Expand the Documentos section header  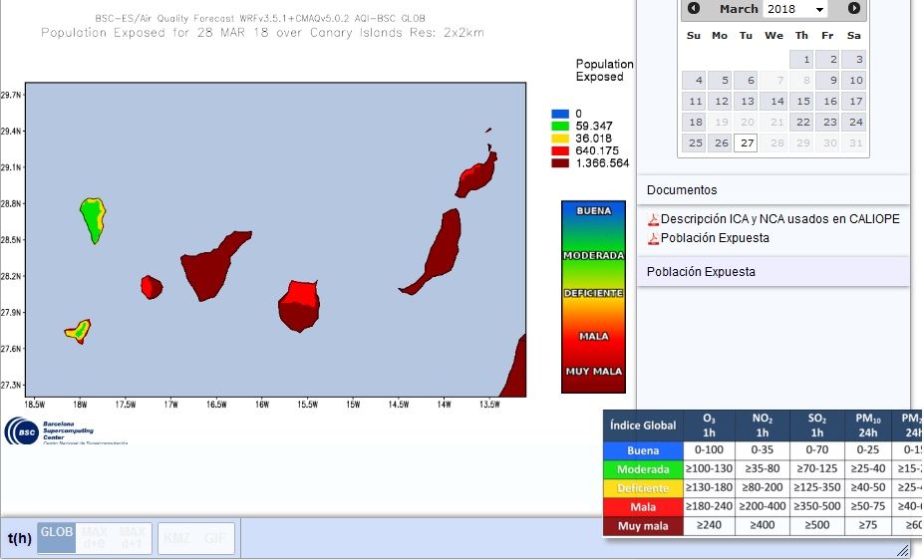coord(773,190)
